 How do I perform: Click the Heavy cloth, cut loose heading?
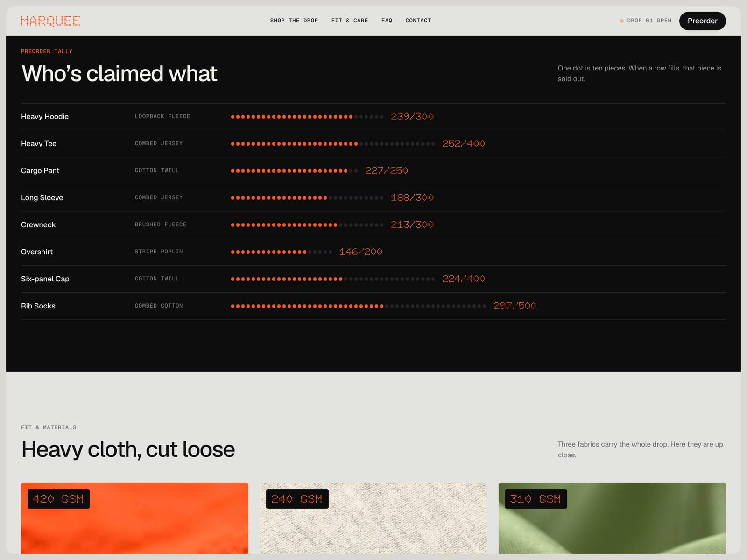tap(128, 449)
